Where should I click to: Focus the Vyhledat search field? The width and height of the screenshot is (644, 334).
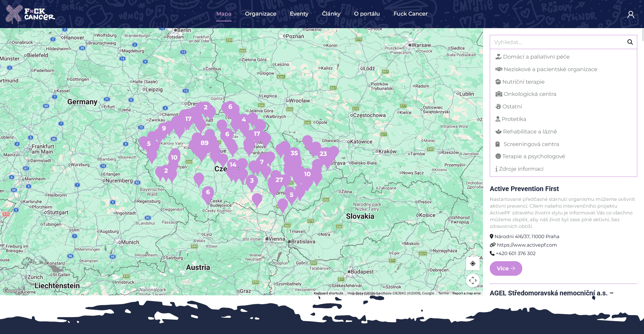[x=556, y=42]
